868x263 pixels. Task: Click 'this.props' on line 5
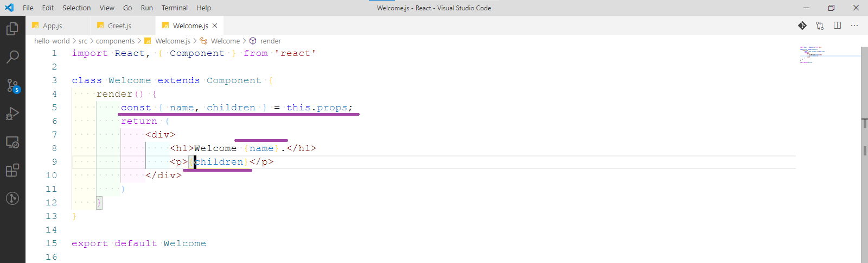click(x=317, y=108)
